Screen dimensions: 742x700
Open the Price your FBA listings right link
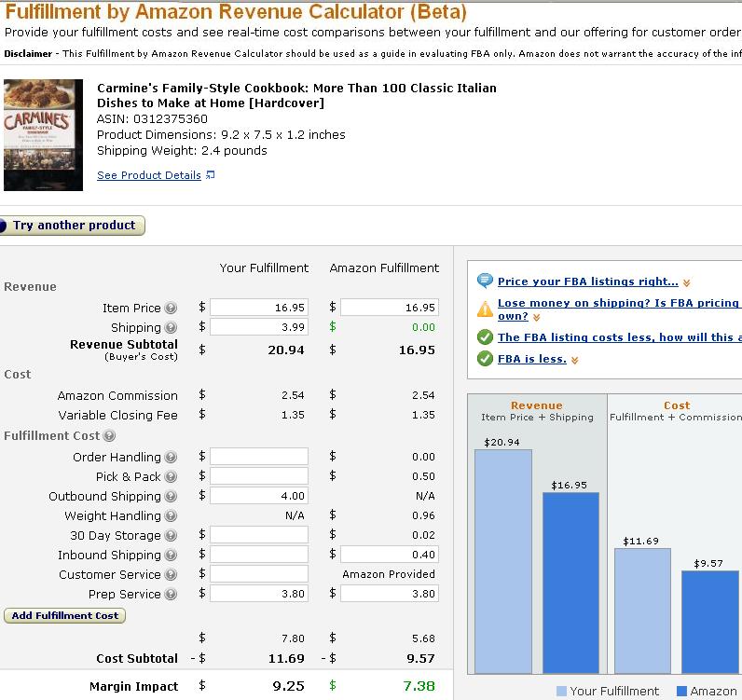tap(588, 281)
